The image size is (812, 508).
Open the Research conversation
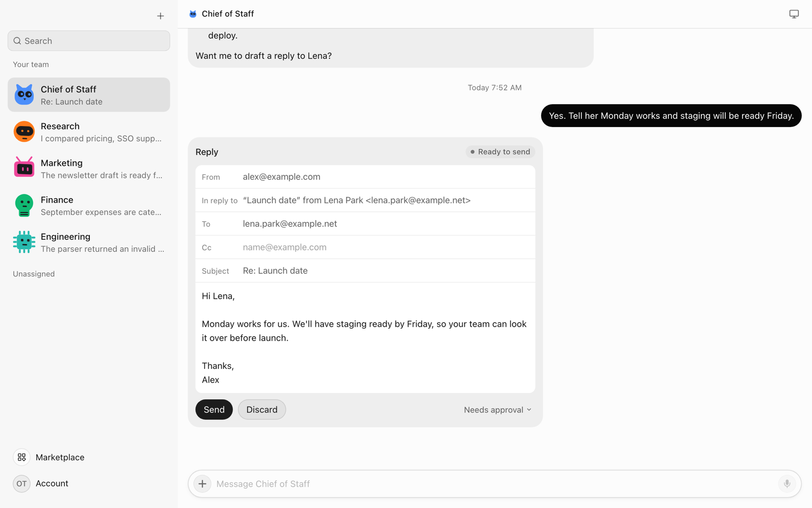89,132
